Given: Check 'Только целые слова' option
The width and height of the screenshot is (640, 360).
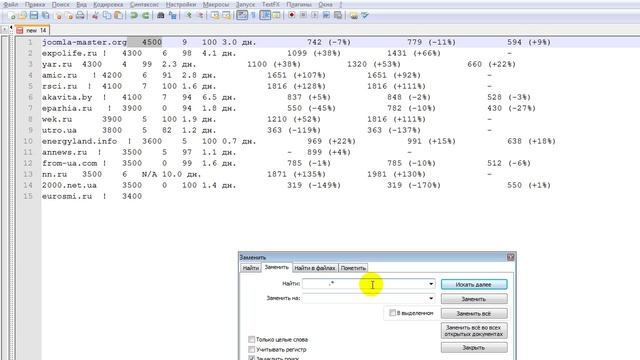Looking at the screenshot, I should tap(251, 340).
